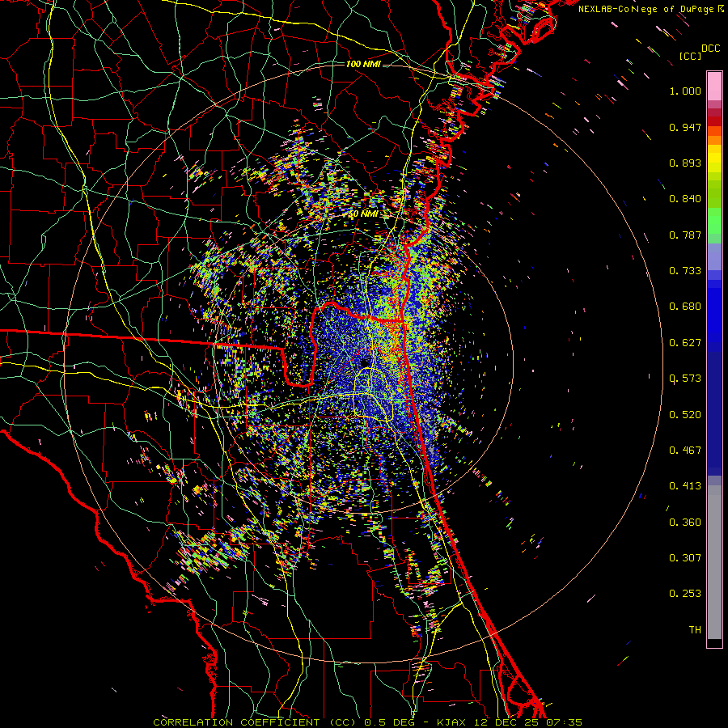The height and width of the screenshot is (728, 728).
Task: Select the 1.000 scale value
Action: click(x=685, y=91)
